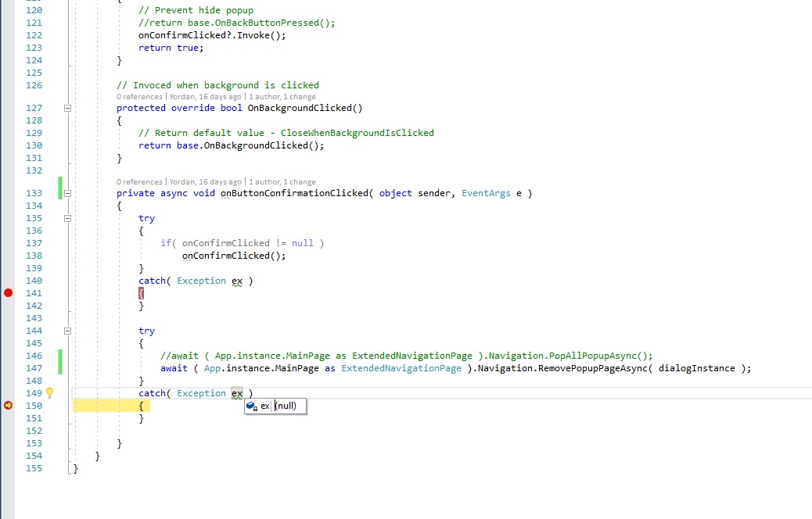Click Exception type on line 140
812x519 pixels.
pos(202,281)
